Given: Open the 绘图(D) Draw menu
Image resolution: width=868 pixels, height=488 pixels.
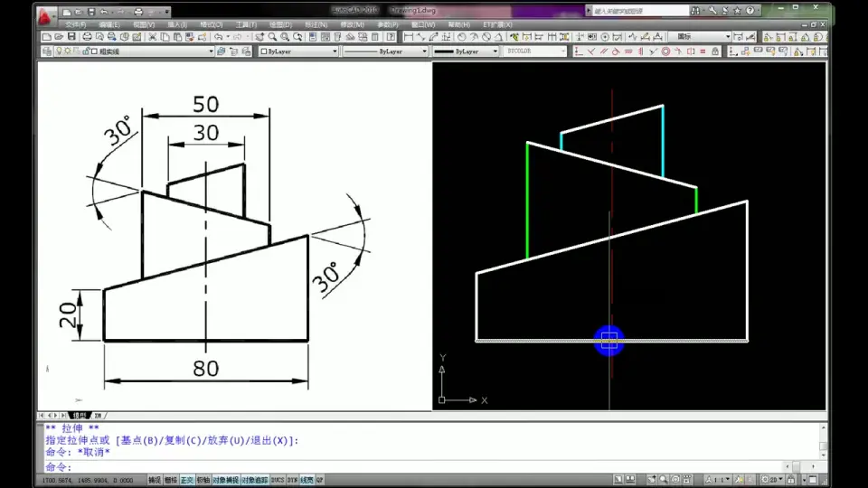Looking at the screenshot, I should (280, 25).
